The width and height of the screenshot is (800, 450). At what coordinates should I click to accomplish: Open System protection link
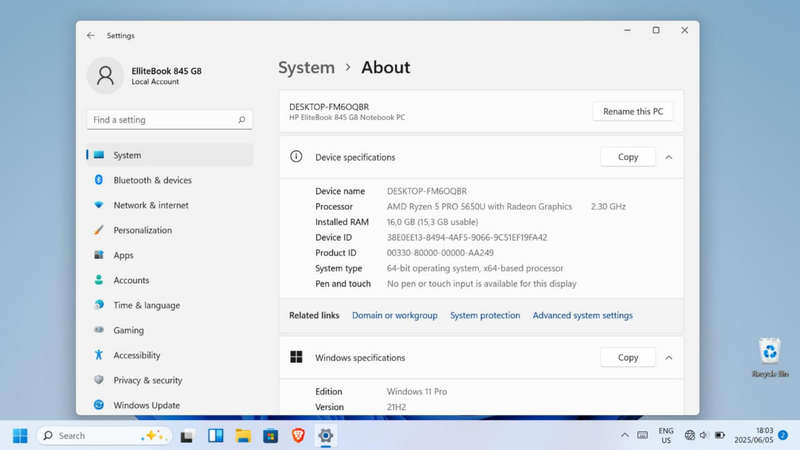[x=485, y=315]
